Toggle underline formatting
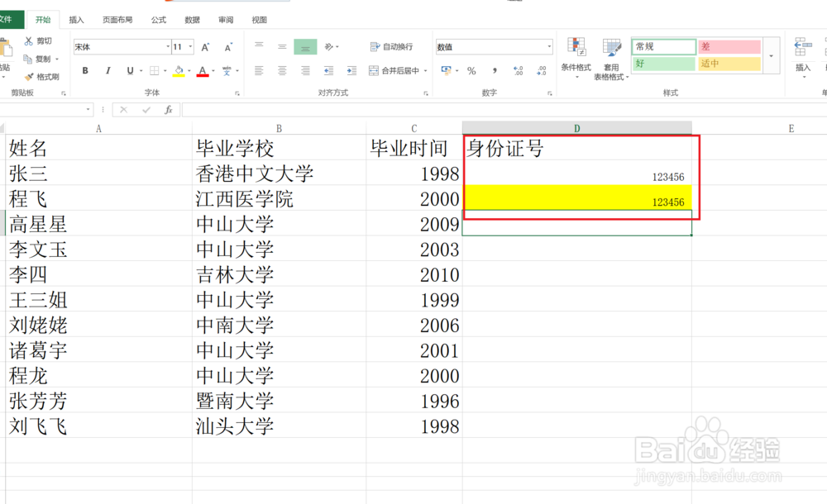 [131, 71]
